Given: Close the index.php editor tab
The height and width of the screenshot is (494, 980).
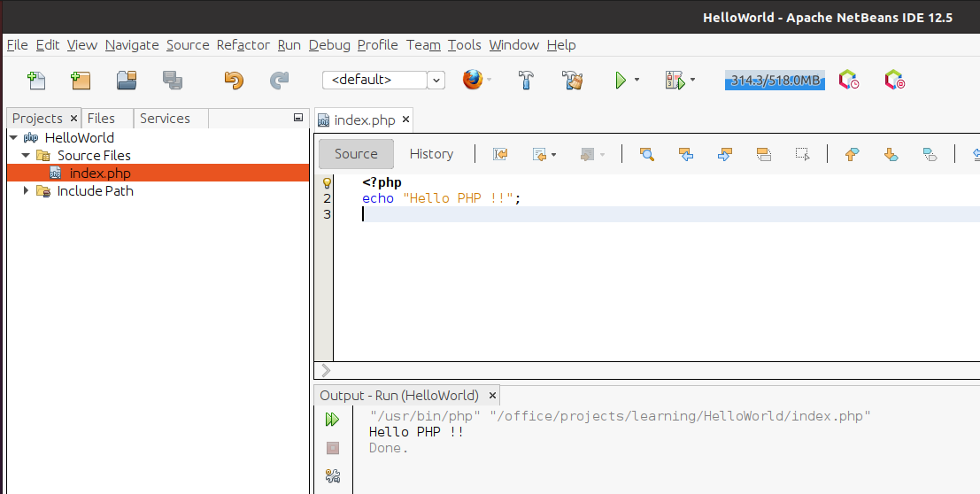Looking at the screenshot, I should click(x=405, y=119).
